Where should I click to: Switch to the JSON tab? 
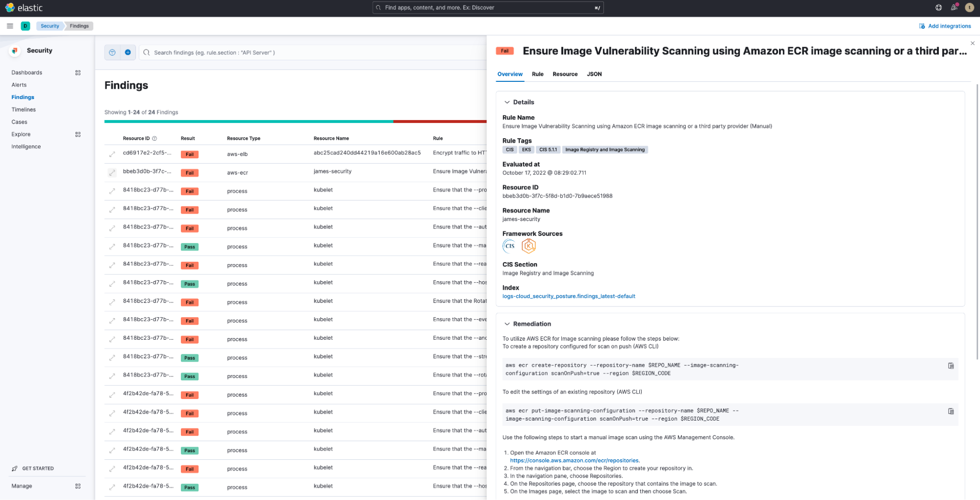(x=594, y=75)
